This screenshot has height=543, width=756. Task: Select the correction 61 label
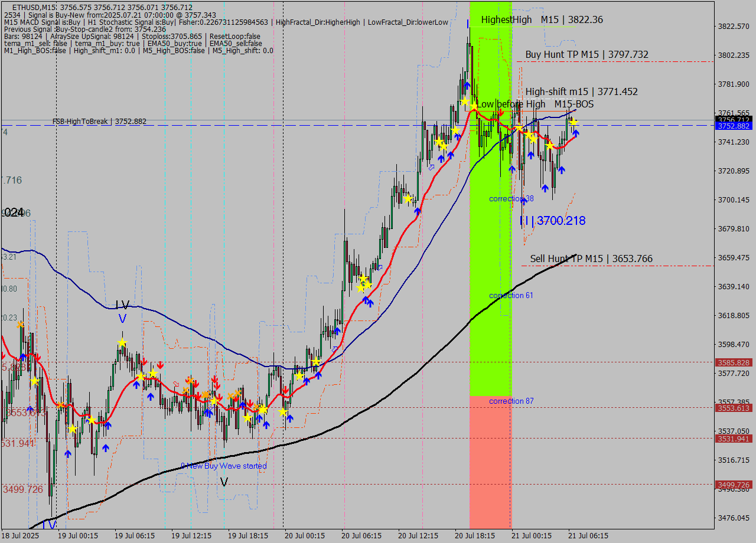click(511, 295)
